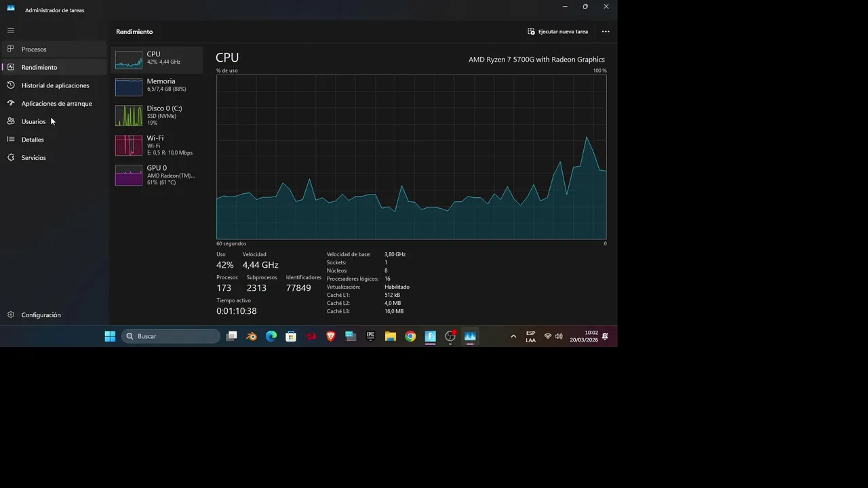Select GPU 0 performance entry
The height and width of the screenshot is (488, 868).
pos(157,175)
